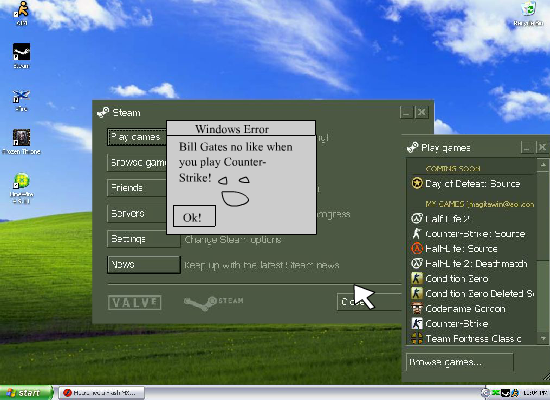The height and width of the screenshot is (400, 550).
Task: Open the Windows start menu
Action: point(26,393)
